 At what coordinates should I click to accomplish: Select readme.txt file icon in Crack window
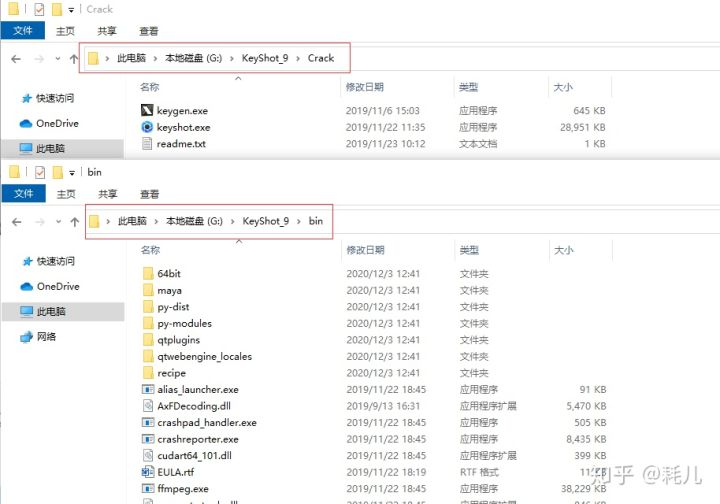coord(147,143)
